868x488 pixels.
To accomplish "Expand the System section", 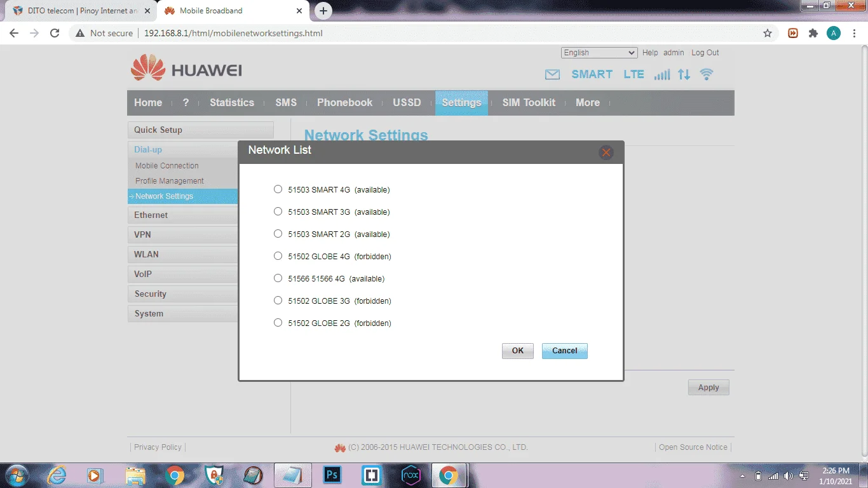I will (x=183, y=313).
